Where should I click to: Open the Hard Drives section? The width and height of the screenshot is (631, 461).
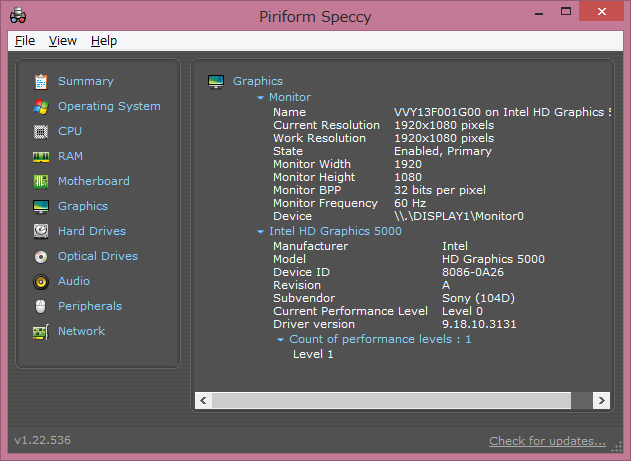(x=92, y=231)
